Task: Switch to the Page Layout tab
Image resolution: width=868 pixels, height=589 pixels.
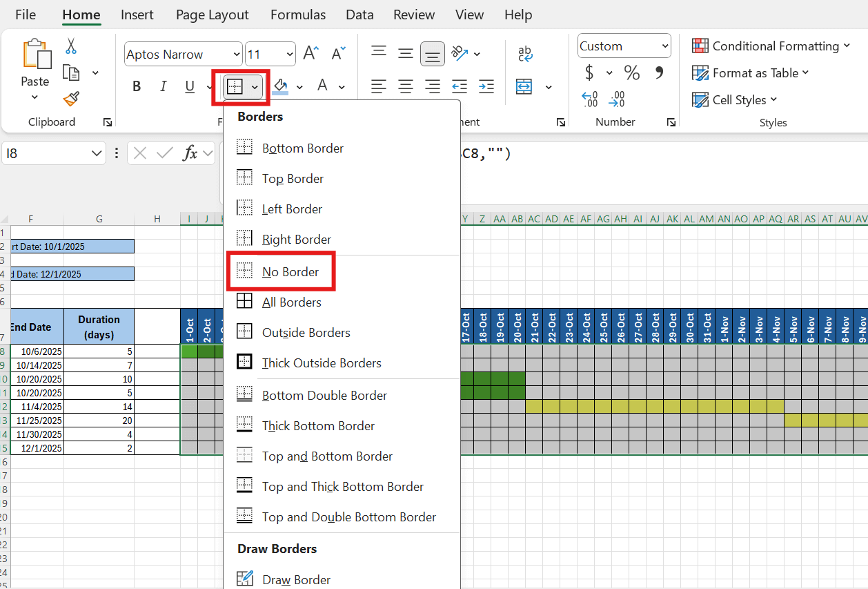Action: (212, 15)
